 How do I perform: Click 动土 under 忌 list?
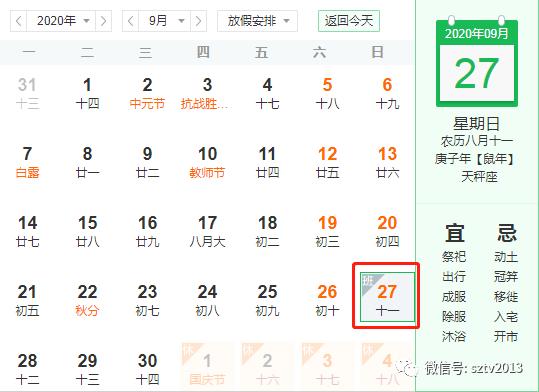pos(506,257)
